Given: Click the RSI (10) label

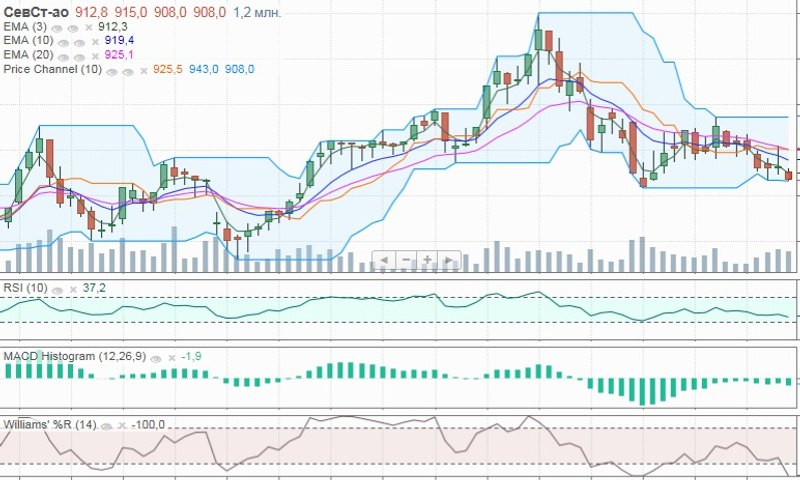Looking at the screenshot, I should (x=26, y=288).
